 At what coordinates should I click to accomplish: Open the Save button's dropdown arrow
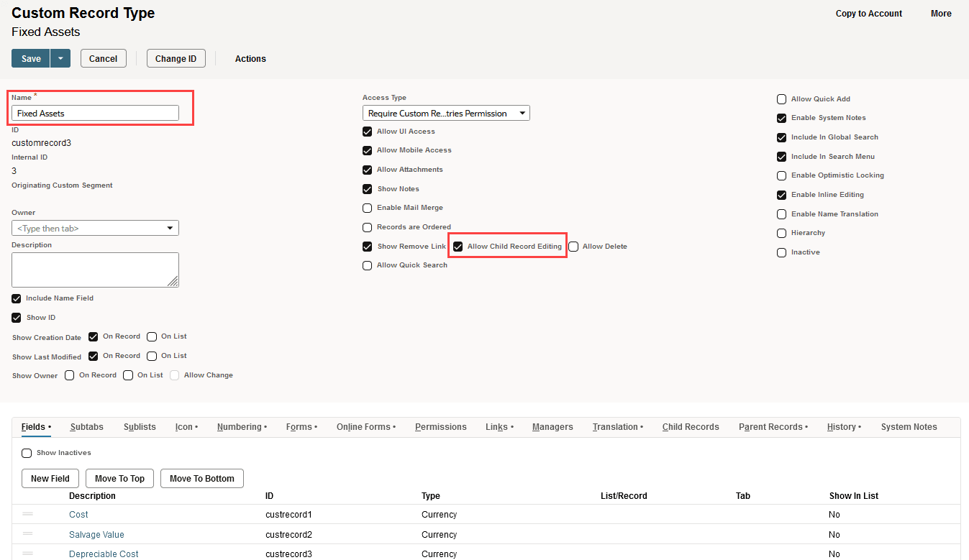pos(59,58)
